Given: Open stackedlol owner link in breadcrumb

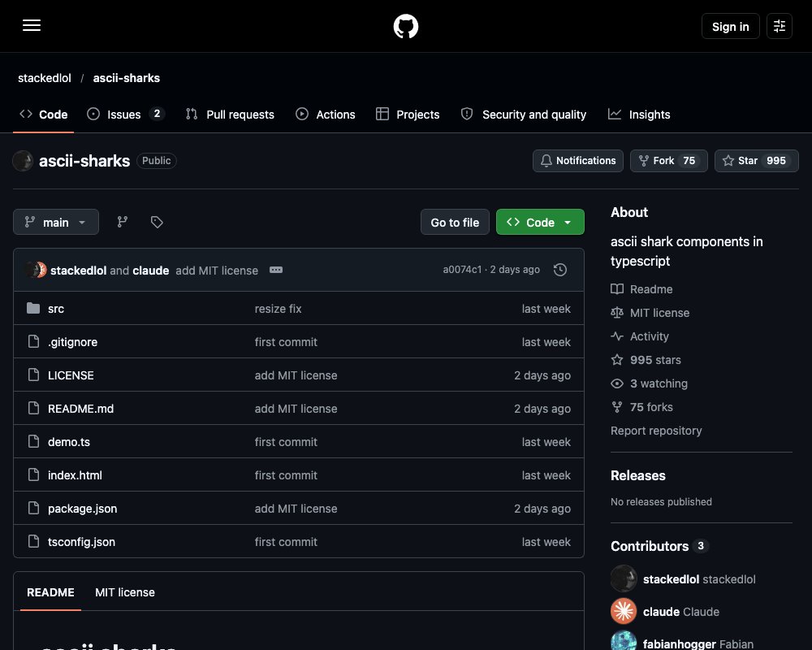Looking at the screenshot, I should click(45, 78).
